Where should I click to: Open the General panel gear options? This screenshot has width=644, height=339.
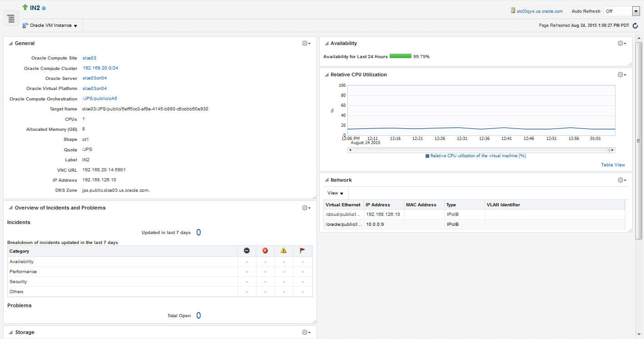[306, 43]
